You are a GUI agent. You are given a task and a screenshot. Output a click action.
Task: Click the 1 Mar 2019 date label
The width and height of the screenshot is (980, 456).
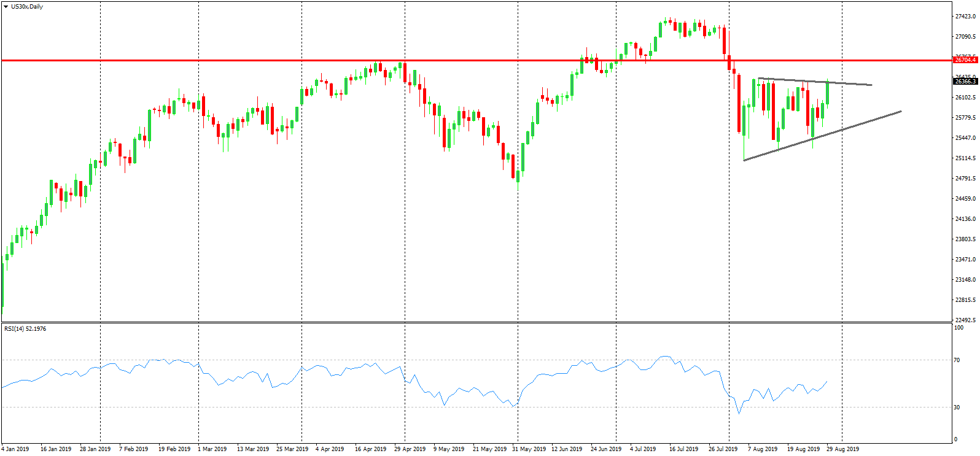coord(212,449)
